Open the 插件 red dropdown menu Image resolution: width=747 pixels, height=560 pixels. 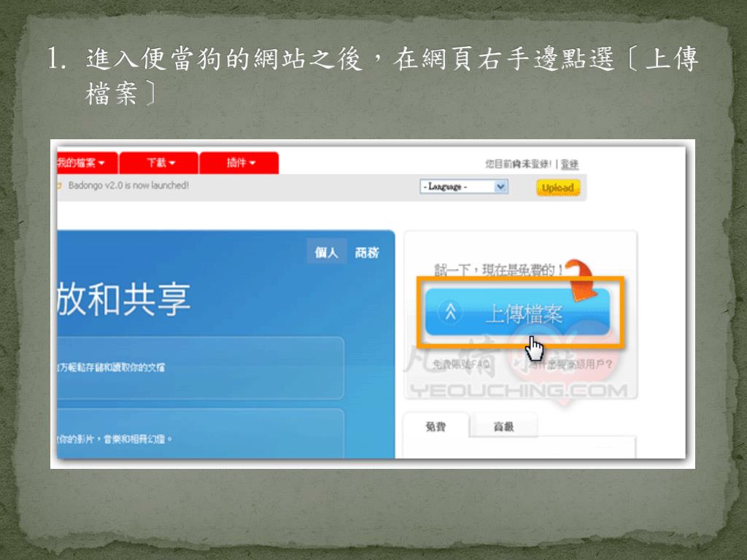click(239, 163)
